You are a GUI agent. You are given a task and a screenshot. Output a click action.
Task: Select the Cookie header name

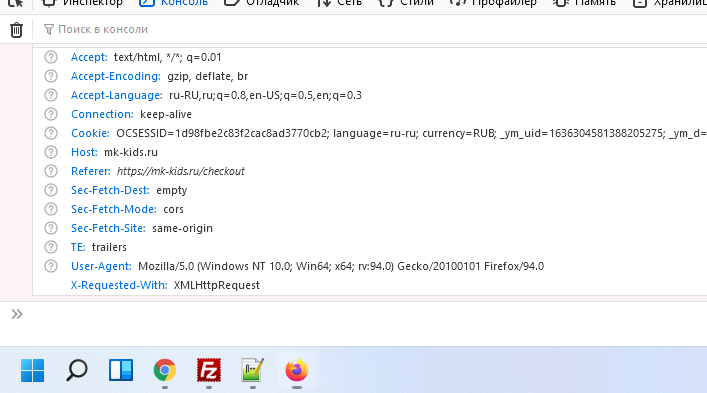(x=90, y=133)
